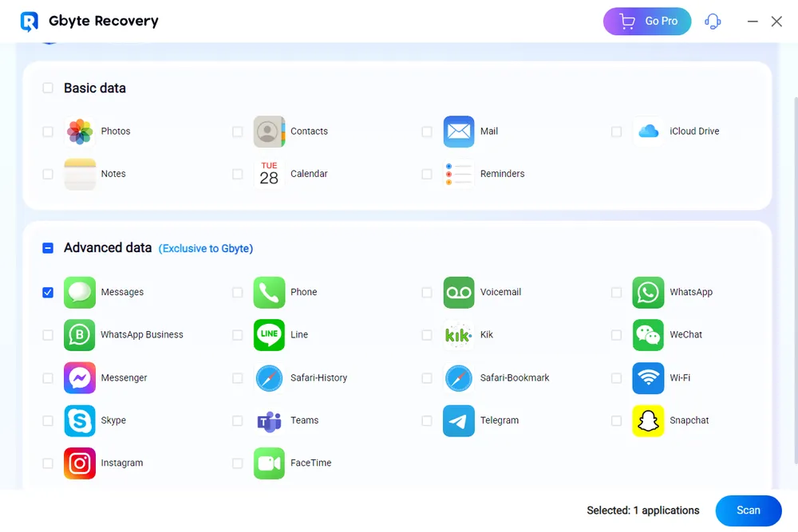798x532 pixels.
Task: Minimize the Gbyte Recovery window
Action: pyautogui.click(x=753, y=22)
